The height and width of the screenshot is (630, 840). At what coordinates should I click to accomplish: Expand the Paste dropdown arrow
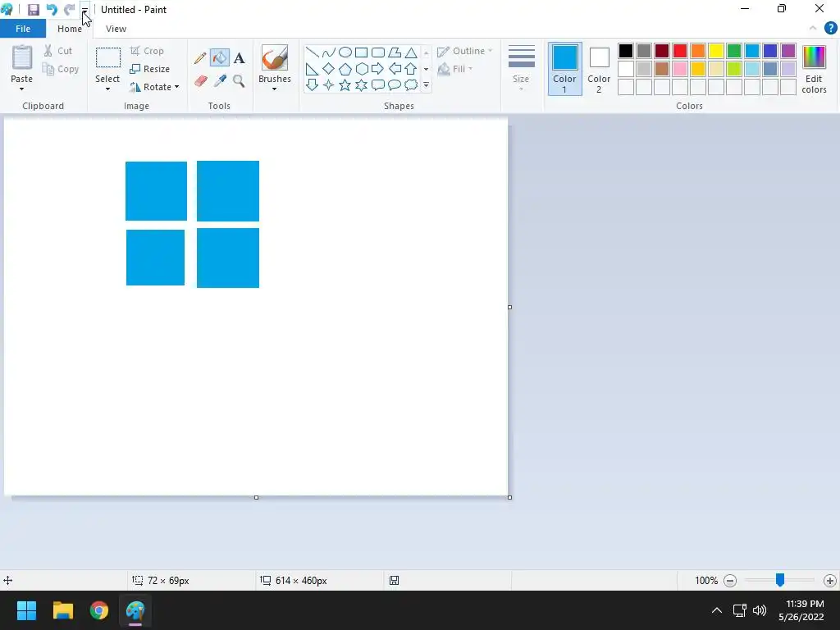[x=21, y=89]
